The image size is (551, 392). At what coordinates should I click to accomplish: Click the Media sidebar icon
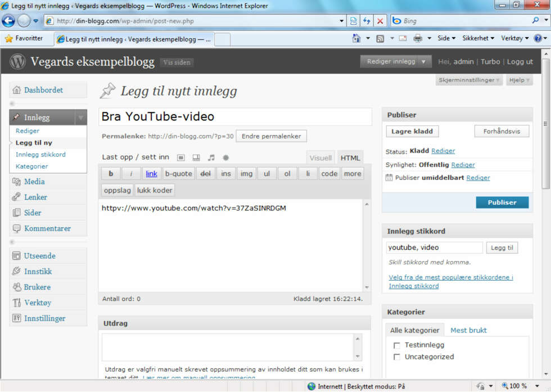16,182
